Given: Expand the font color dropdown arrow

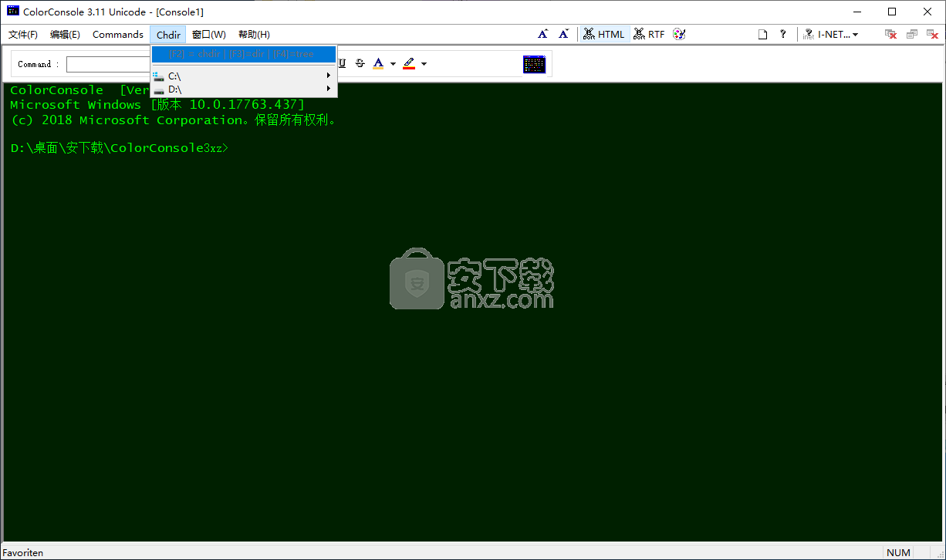Looking at the screenshot, I should pyautogui.click(x=393, y=63).
